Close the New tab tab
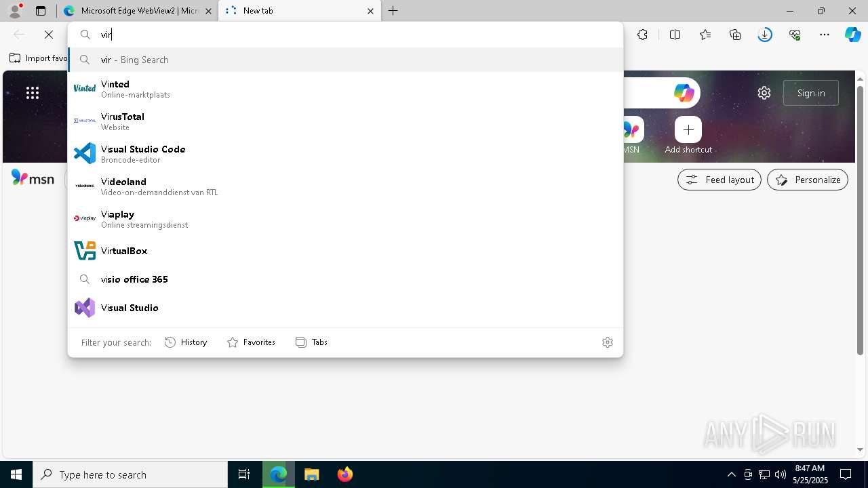This screenshot has width=868, height=488. (370, 11)
